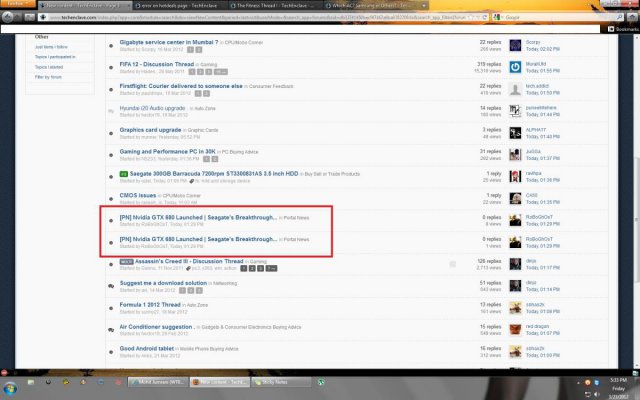Focus the Google search box
Image resolution: width=640 pixels, height=400 pixels.
[560, 17]
